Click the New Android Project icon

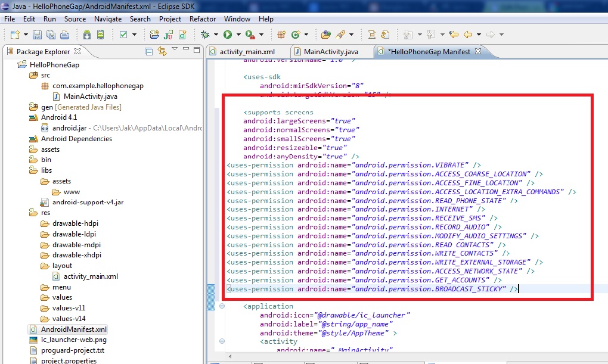coord(154,35)
